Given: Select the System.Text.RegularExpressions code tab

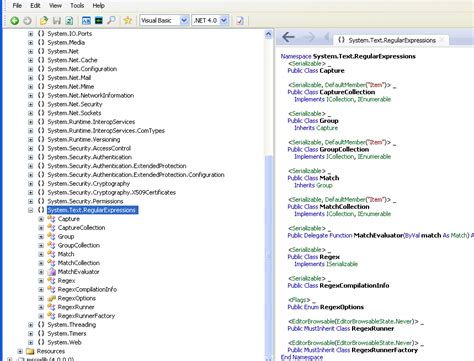Looking at the screenshot, I should [392, 40].
